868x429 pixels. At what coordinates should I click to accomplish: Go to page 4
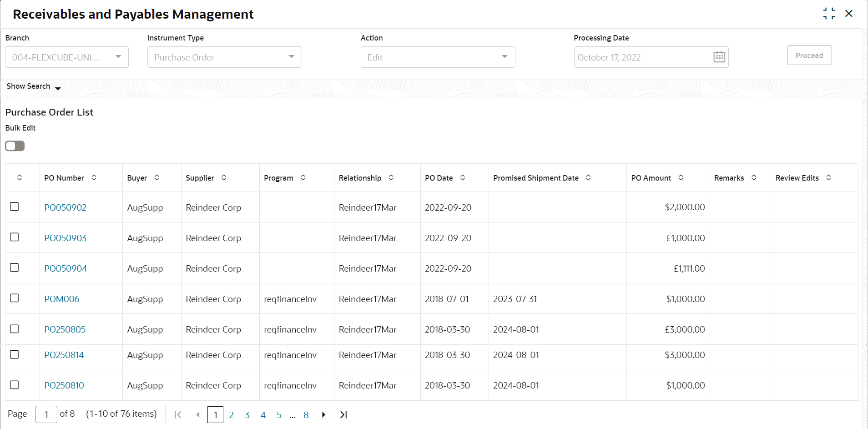pyautogui.click(x=263, y=415)
